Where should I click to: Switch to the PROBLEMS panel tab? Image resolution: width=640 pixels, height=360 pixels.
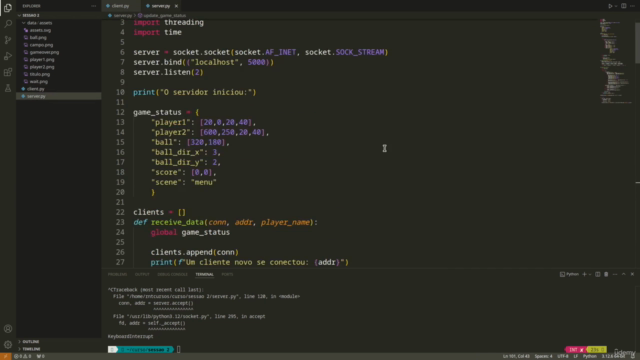(x=118, y=274)
